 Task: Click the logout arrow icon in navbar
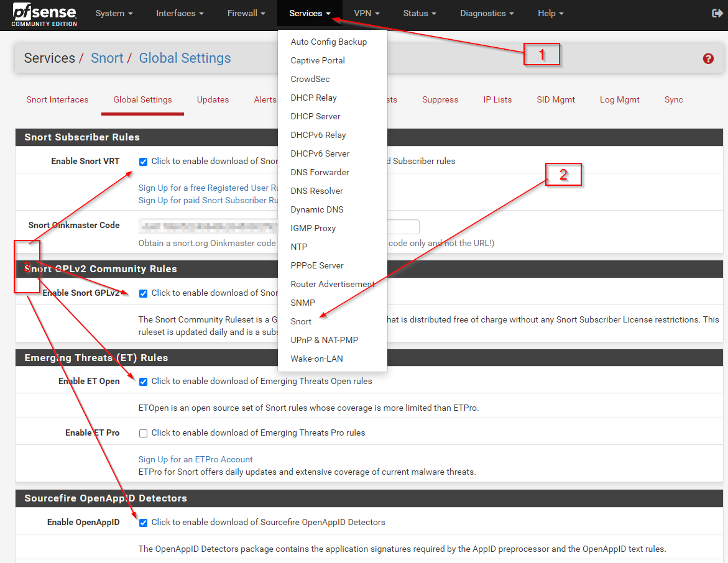point(716,14)
